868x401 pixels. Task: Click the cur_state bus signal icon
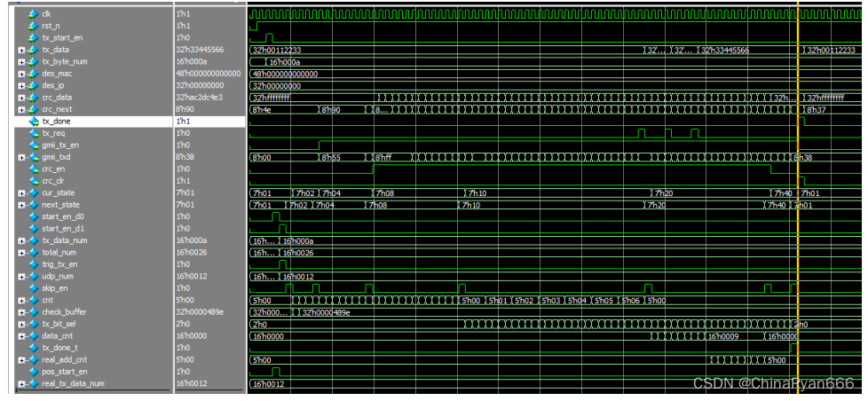(33, 193)
